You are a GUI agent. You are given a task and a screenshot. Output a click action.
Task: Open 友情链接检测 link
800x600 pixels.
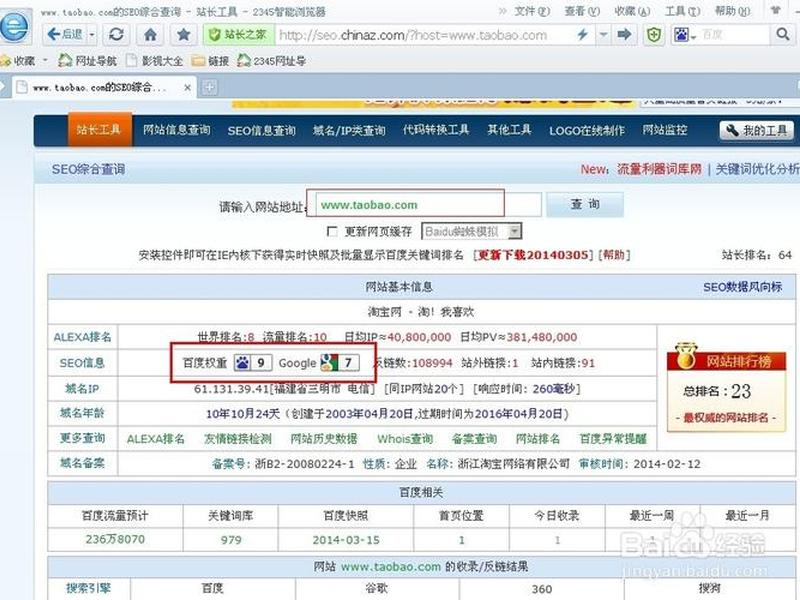click(x=238, y=439)
